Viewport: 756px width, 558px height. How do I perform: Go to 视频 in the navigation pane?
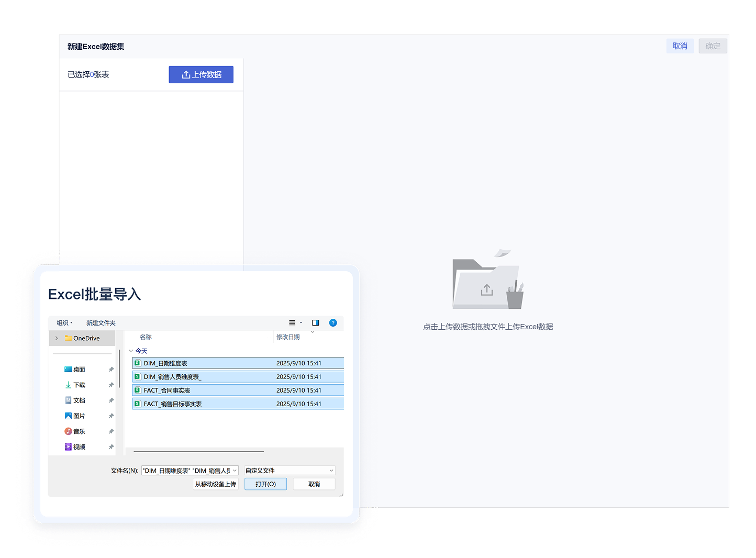click(79, 447)
